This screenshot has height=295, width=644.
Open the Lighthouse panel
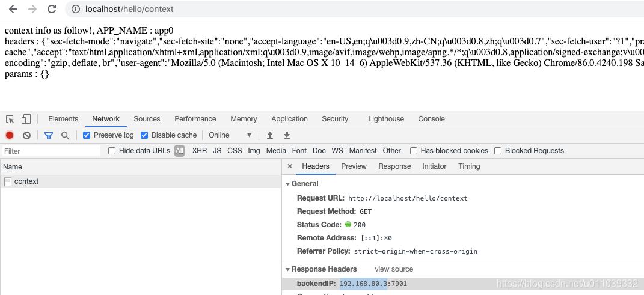pos(385,119)
